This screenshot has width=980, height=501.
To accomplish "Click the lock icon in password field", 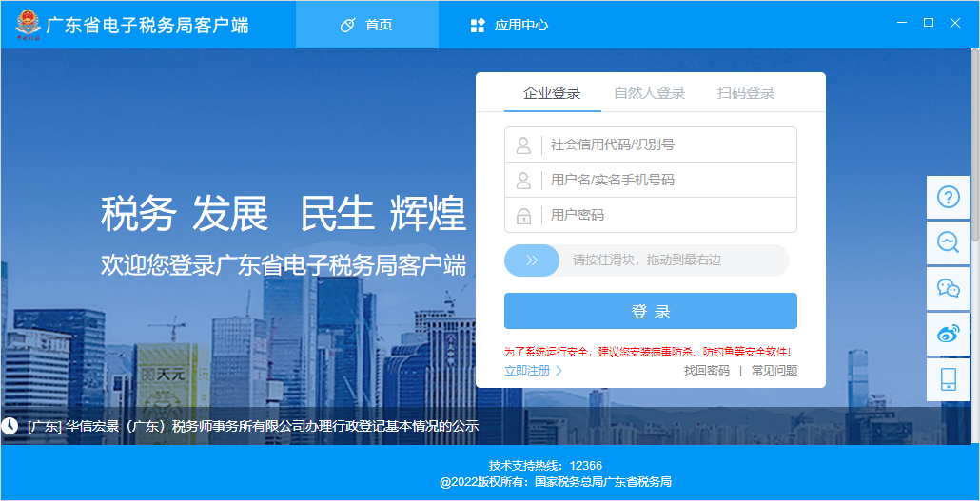I will click(x=523, y=216).
